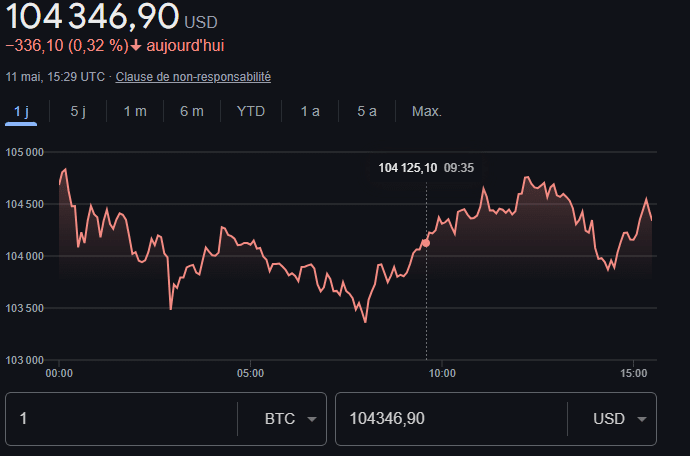Show the 5 a chart range
Screen dimensions: 690x456
367,111
